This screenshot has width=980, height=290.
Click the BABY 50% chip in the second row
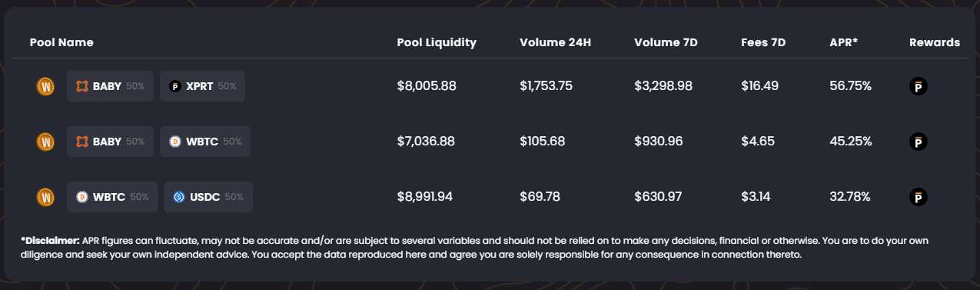[x=110, y=142]
